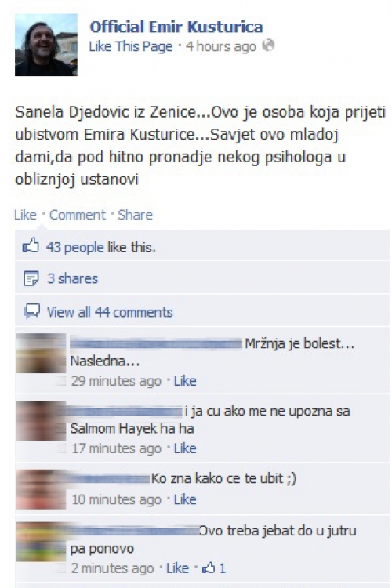Share the post
The height and width of the screenshot is (588, 392).
[135, 215]
